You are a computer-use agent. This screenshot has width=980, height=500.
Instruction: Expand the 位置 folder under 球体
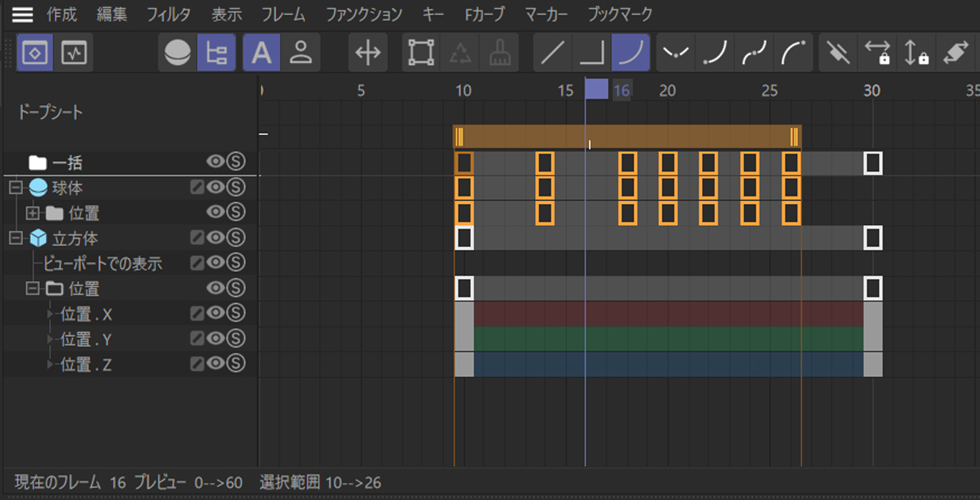coord(32,213)
